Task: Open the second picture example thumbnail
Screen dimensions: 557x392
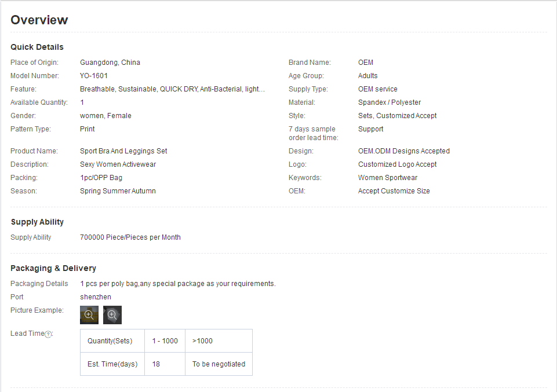Action: (112, 315)
